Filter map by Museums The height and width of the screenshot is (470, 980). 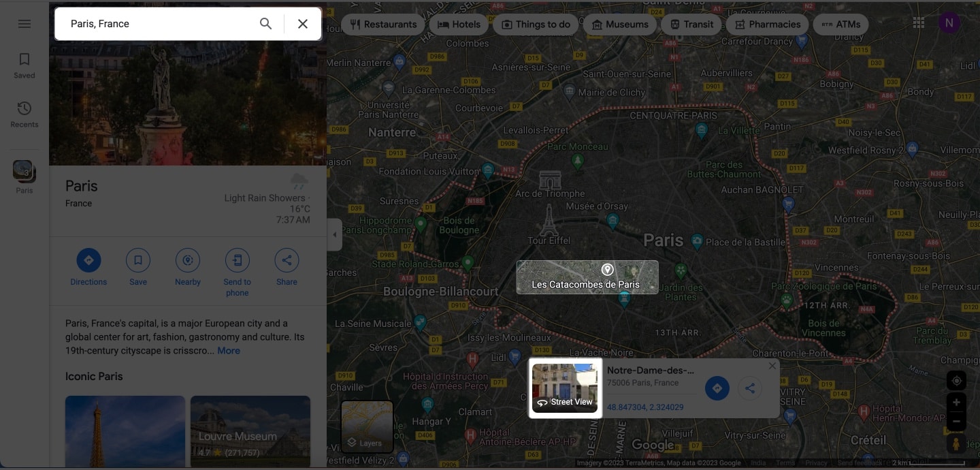[x=620, y=24]
